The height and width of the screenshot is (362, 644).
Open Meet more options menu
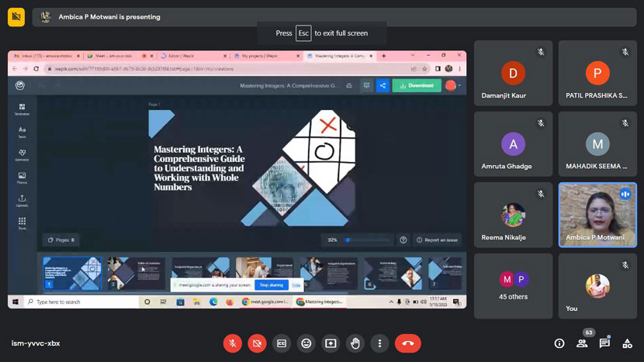(x=379, y=343)
